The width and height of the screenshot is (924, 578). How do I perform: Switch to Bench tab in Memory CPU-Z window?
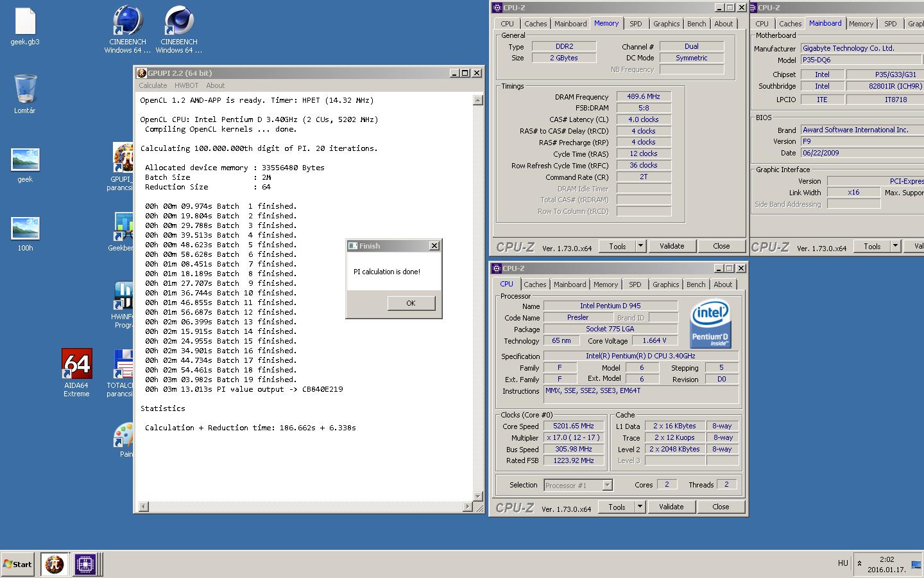tap(696, 24)
